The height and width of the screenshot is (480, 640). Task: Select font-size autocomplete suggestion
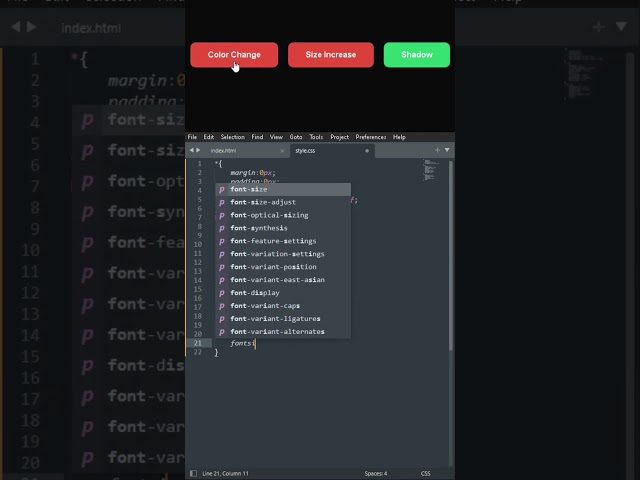coord(283,189)
